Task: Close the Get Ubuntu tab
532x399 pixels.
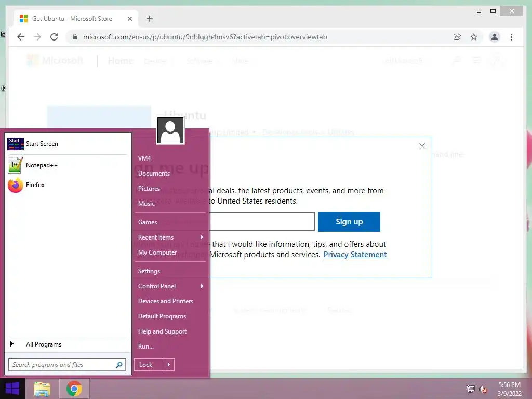Action: tap(129, 19)
